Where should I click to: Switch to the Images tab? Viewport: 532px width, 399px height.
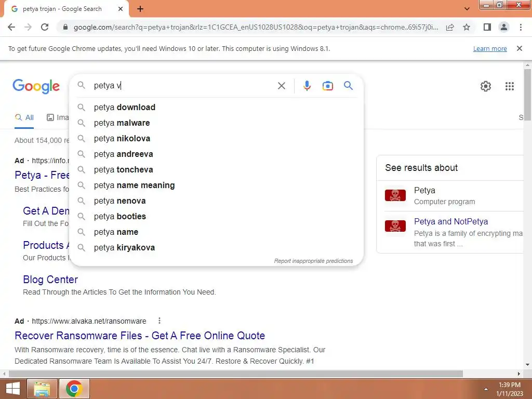click(x=58, y=118)
